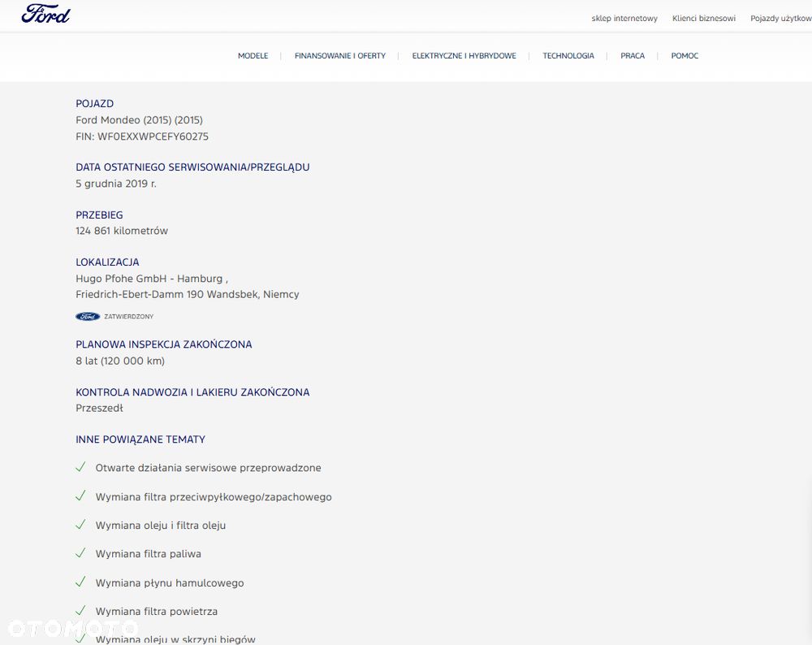Click the 8 lat (120 000 km) value
Screen dimensions: 812x645
[x=120, y=361]
